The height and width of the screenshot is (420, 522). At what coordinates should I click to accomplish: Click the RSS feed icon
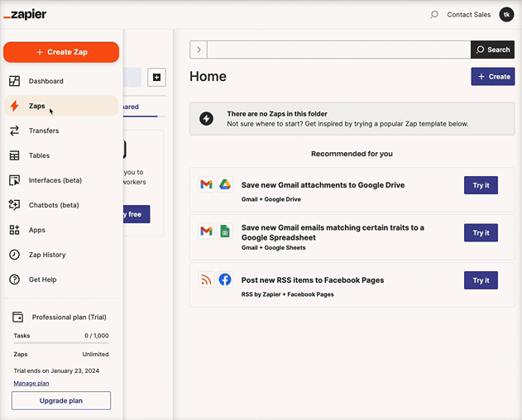pos(206,279)
